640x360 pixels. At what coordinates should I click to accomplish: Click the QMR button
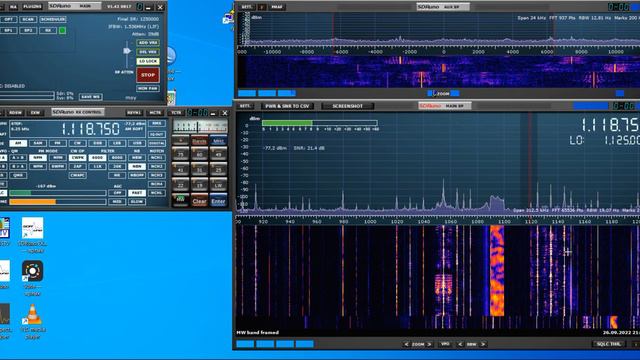pos(18,176)
